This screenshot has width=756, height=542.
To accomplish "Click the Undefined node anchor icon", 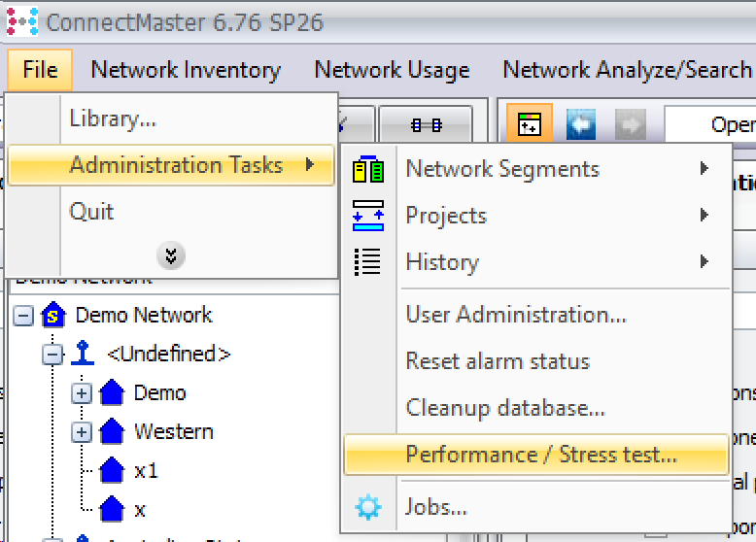I will tap(83, 354).
